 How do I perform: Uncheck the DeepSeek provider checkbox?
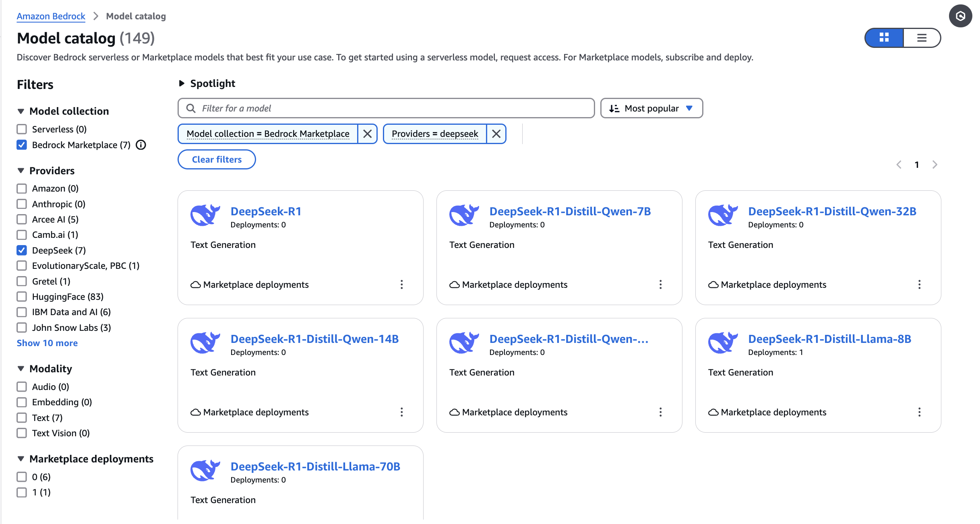[x=22, y=250]
